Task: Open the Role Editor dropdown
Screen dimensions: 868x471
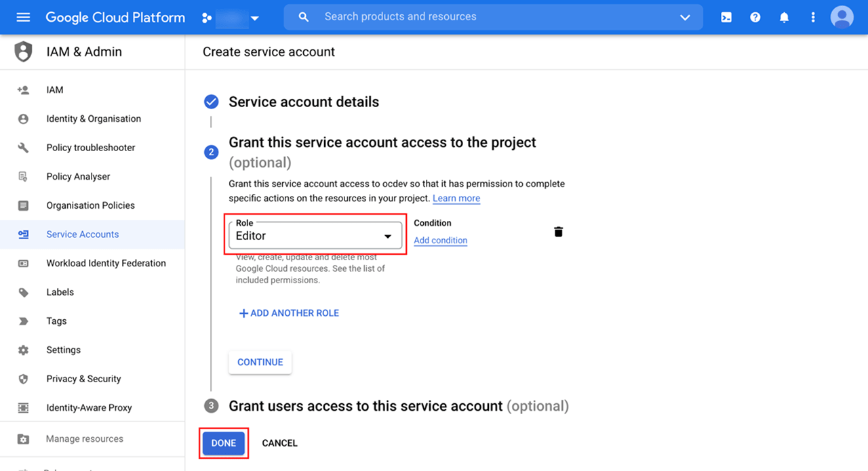Action: tap(315, 235)
